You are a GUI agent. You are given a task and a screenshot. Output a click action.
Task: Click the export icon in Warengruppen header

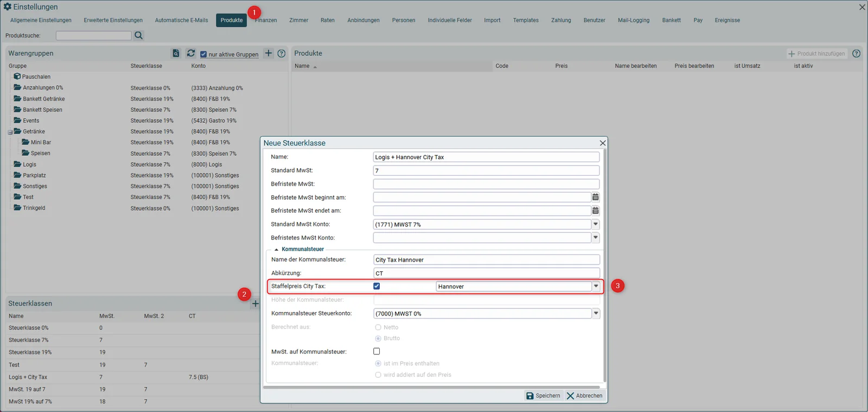click(176, 53)
